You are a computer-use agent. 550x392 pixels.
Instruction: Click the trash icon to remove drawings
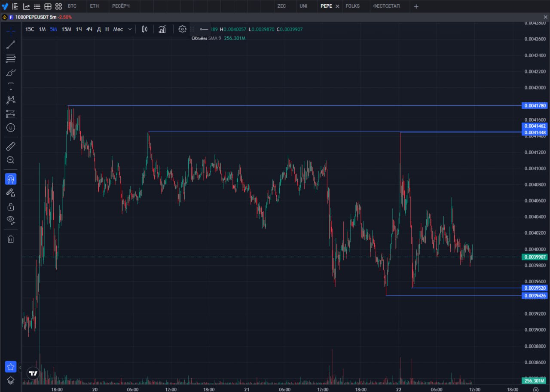[x=11, y=239]
